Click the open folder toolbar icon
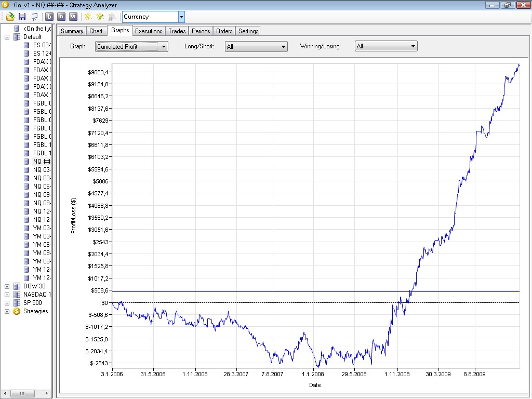Image resolution: width=532 pixels, height=399 pixels. pyautogui.click(x=10, y=17)
